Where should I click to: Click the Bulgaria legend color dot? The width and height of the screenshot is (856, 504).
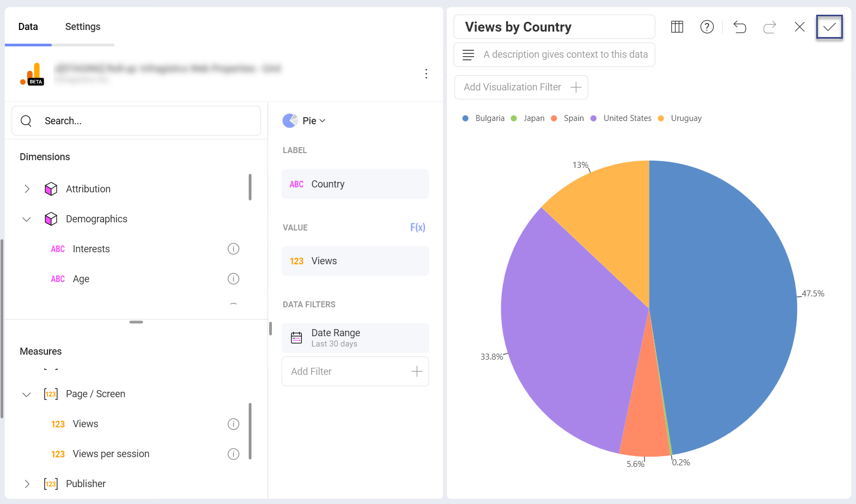coord(465,118)
